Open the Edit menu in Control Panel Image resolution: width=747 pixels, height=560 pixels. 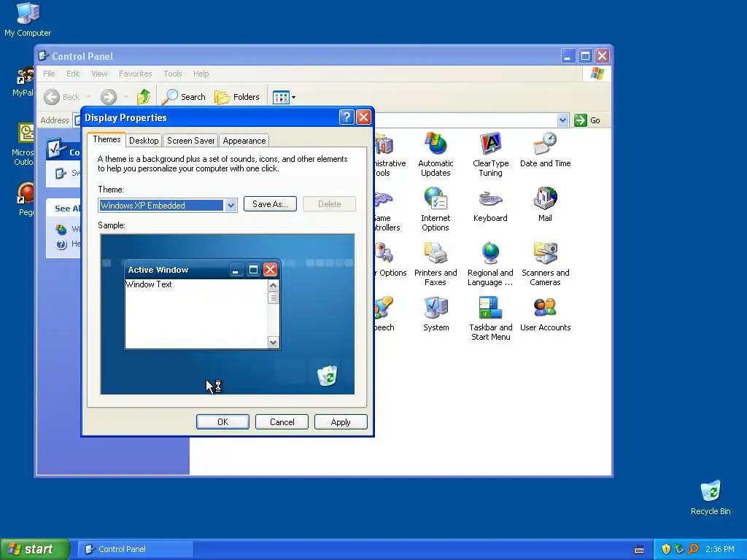(73, 74)
